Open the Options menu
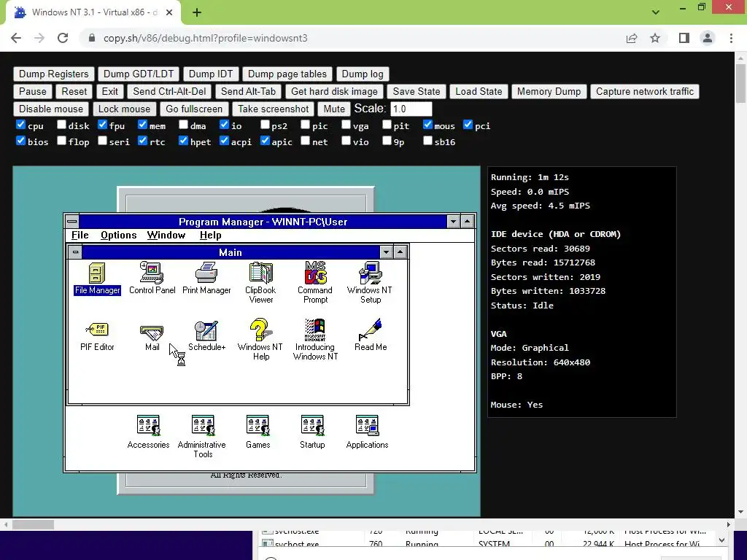 point(119,236)
